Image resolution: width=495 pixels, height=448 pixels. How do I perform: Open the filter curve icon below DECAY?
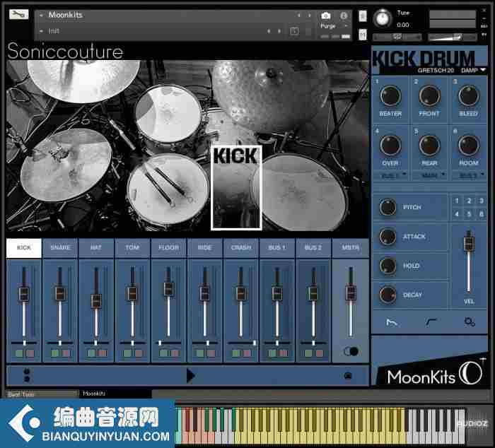point(431,322)
